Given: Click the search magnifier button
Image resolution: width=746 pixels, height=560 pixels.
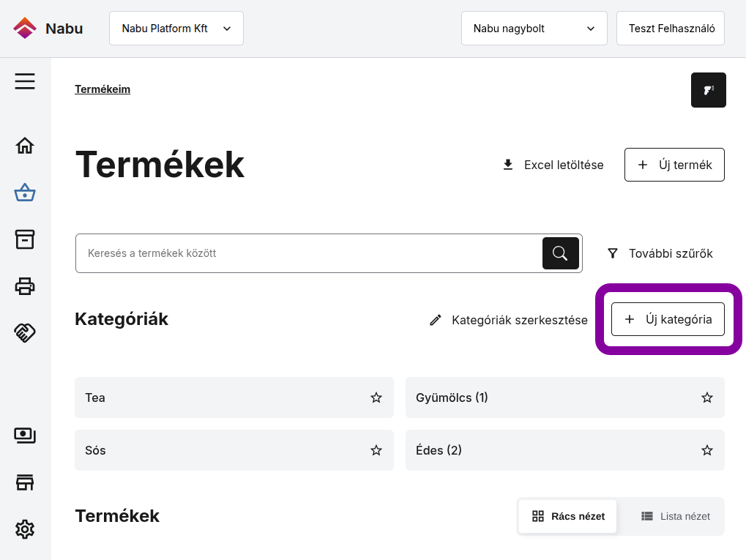Looking at the screenshot, I should (561, 253).
